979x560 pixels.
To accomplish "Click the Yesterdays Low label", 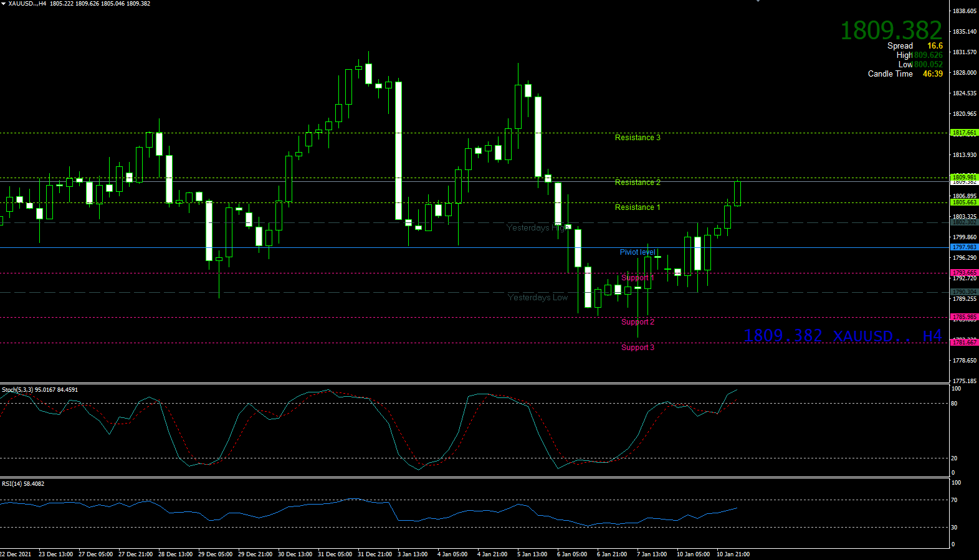I will tap(537, 298).
